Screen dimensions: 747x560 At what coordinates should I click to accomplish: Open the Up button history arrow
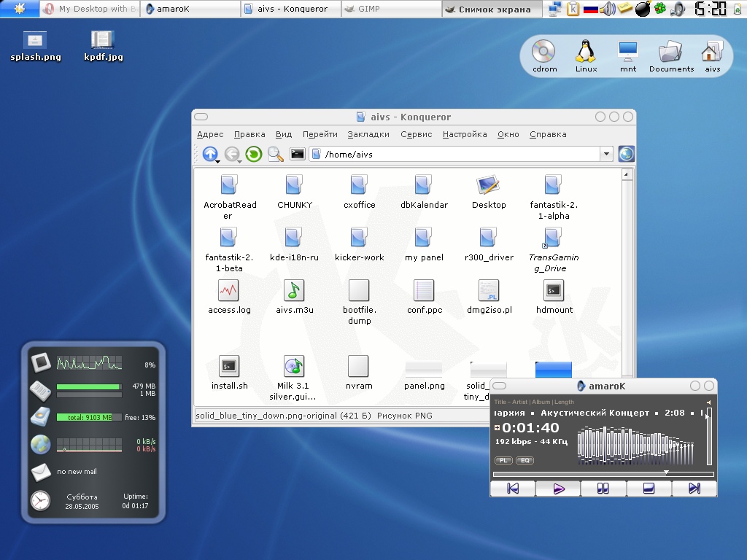[x=217, y=162]
